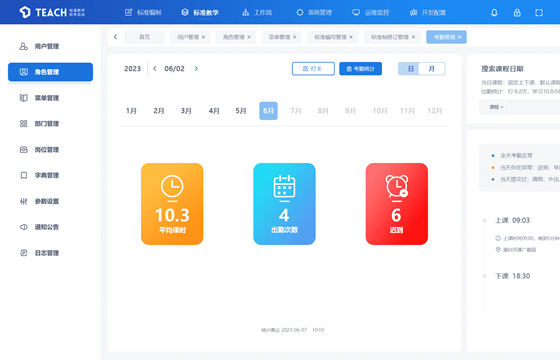Switch to 月 (month) view
This screenshot has height=360, width=560.
(x=433, y=69)
